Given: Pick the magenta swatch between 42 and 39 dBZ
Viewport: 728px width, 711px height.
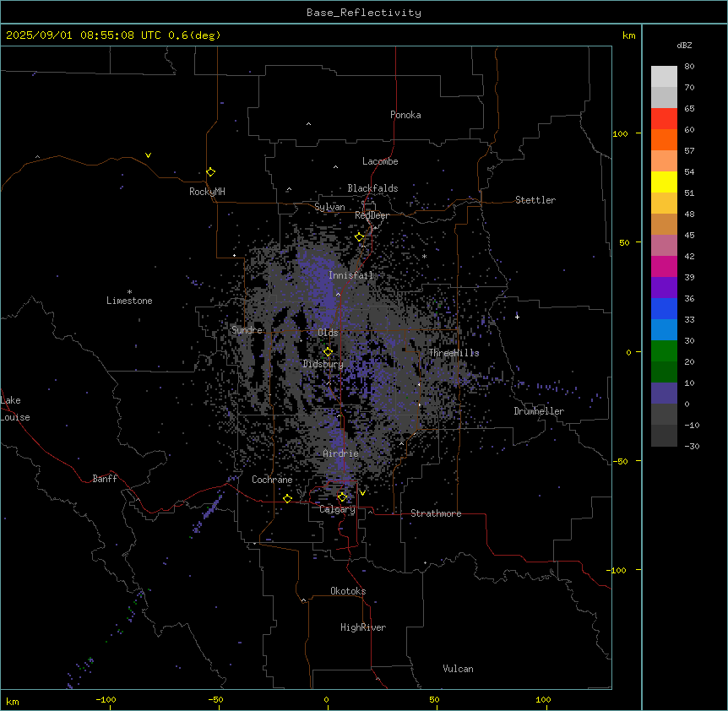Looking at the screenshot, I should click(664, 266).
